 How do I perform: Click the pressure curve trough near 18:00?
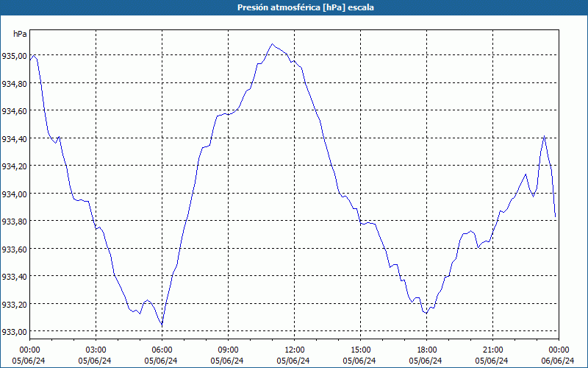point(426,314)
